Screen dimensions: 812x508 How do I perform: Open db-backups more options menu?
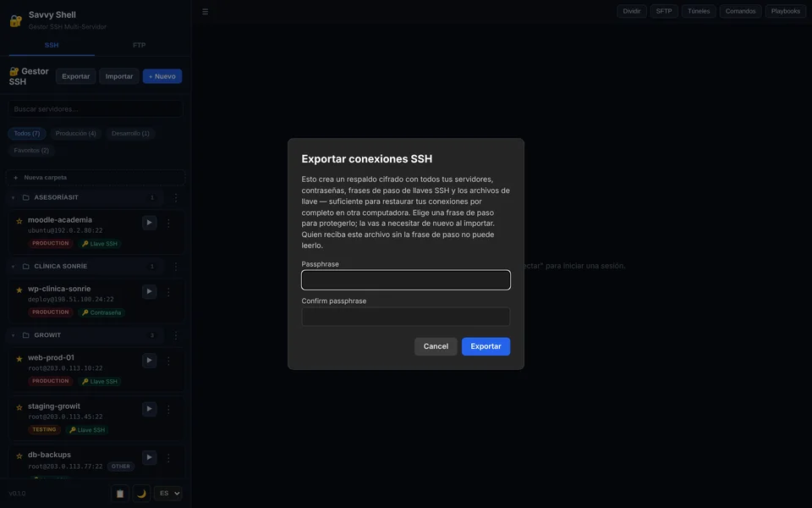168,458
